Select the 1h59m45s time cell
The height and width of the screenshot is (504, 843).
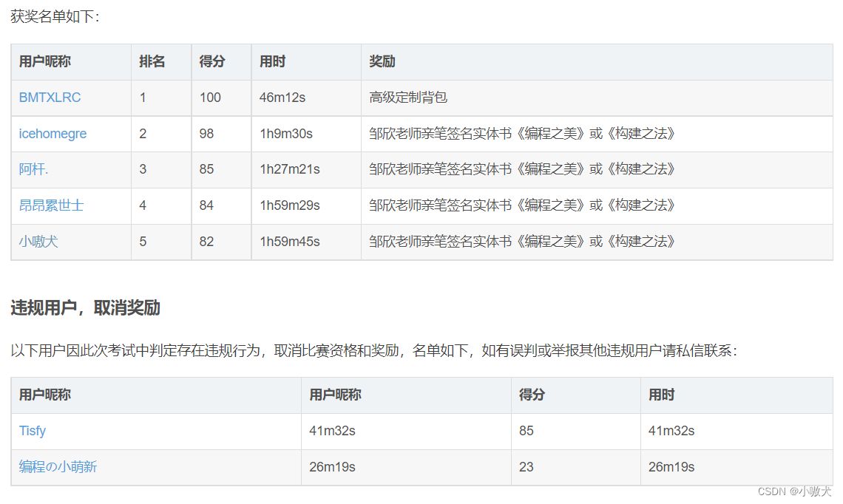306,242
